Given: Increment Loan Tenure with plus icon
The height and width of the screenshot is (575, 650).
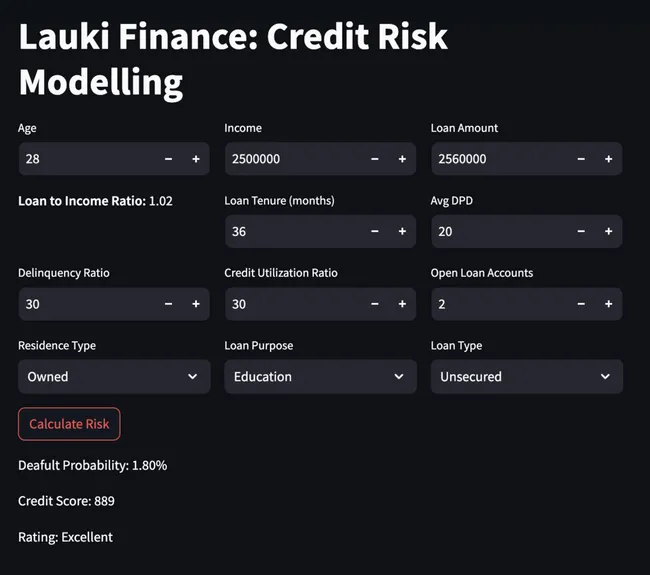Looking at the screenshot, I should tap(402, 231).
